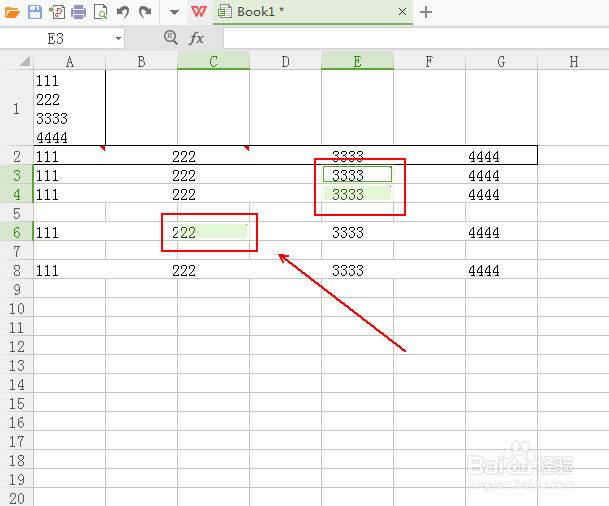The width and height of the screenshot is (609, 506).
Task: Save the workbook with the disk icon
Action: click(x=35, y=12)
